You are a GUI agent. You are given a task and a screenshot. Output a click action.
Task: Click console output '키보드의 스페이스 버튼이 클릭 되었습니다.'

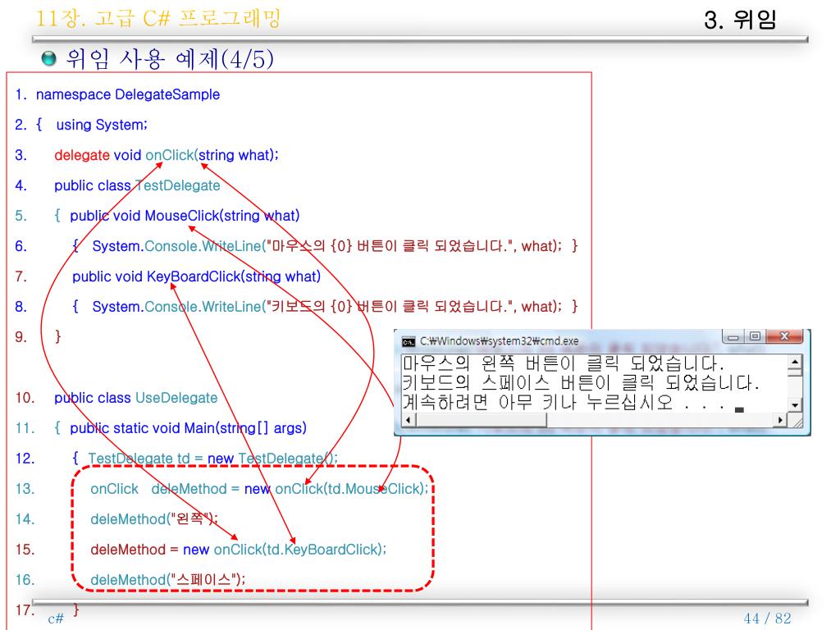tap(581, 383)
